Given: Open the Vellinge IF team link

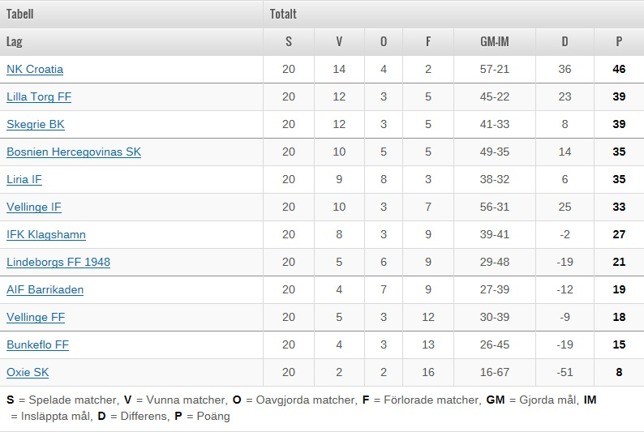Looking at the screenshot, I should (34, 207).
